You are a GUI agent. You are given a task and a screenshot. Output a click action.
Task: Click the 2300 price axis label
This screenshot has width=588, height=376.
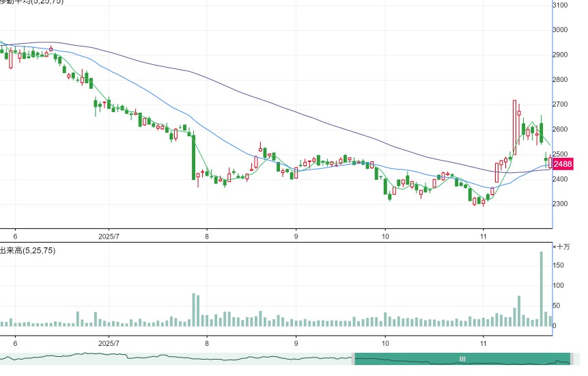pos(560,204)
